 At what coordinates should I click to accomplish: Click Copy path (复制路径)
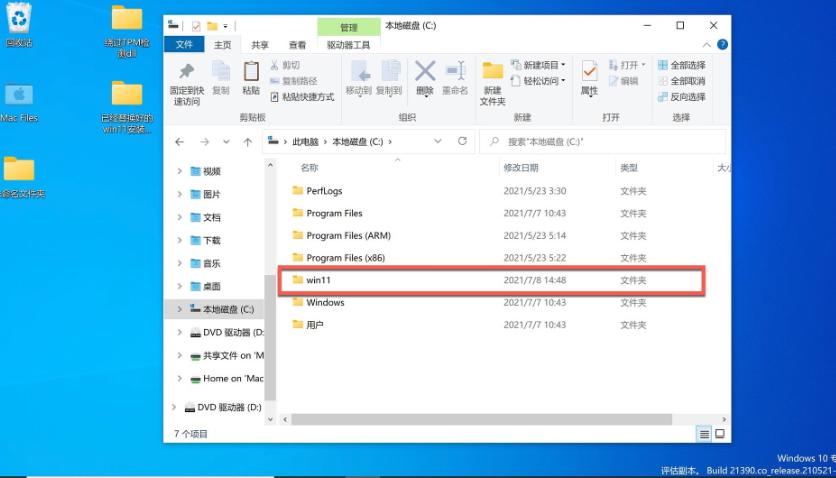[293, 81]
